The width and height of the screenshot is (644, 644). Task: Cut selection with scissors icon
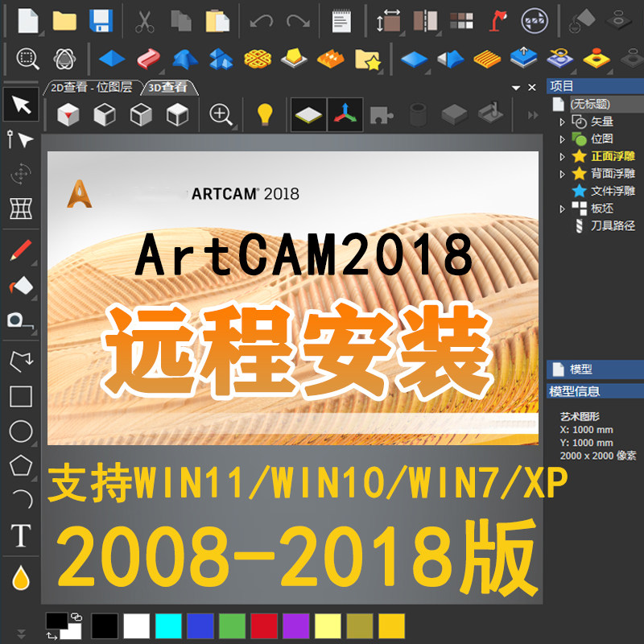coord(145,22)
